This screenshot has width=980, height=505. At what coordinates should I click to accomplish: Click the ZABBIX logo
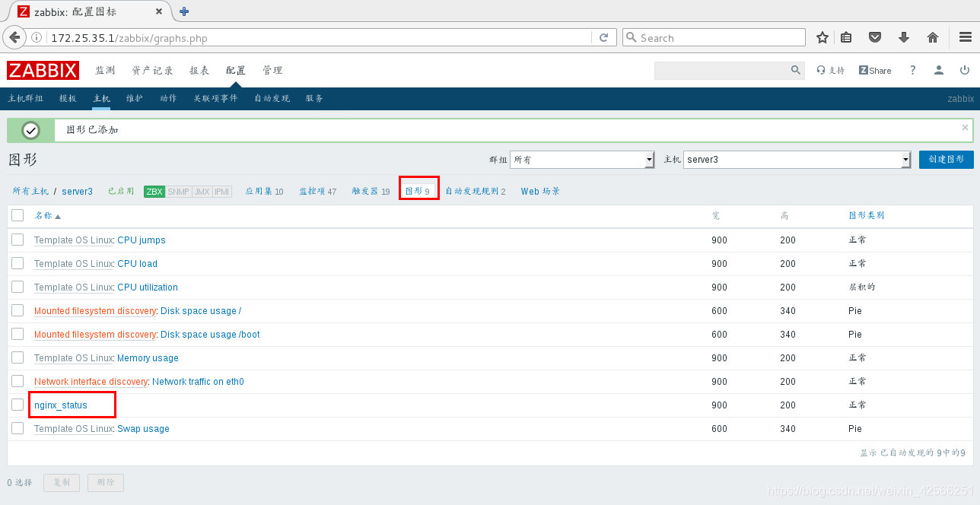click(x=43, y=71)
